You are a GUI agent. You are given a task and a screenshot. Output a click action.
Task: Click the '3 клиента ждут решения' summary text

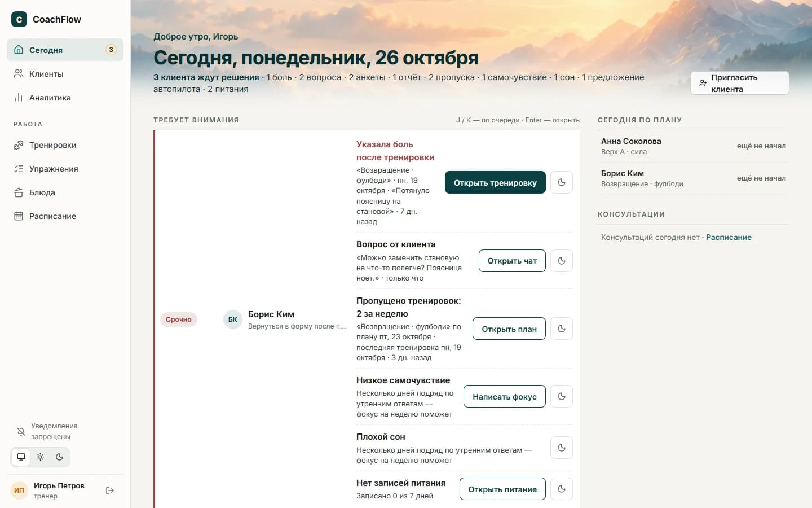click(x=206, y=77)
